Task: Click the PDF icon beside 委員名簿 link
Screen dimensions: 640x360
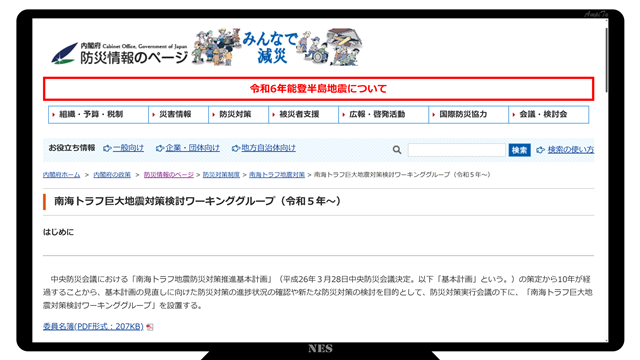Action: tap(150, 327)
